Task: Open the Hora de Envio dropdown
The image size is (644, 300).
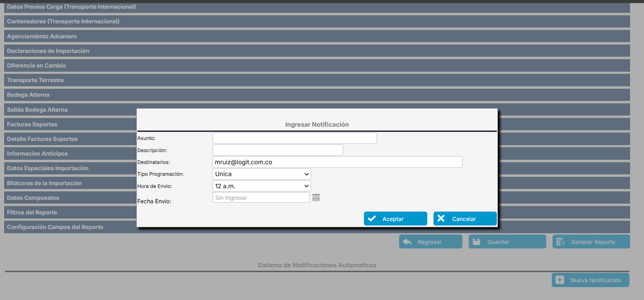Action: click(x=261, y=186)
